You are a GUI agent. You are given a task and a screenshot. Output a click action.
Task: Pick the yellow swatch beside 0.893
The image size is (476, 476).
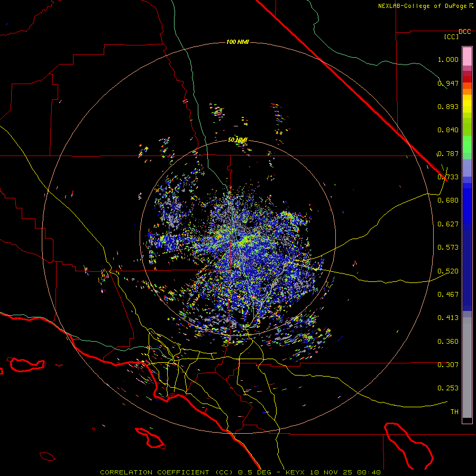pos(467,106)
